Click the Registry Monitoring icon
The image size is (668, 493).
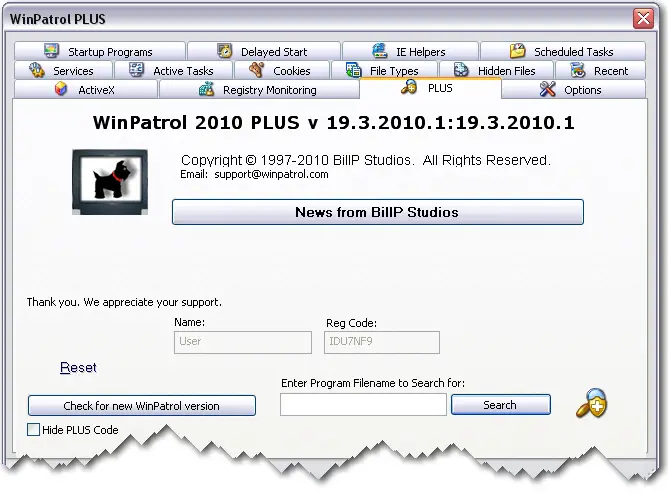207,89
